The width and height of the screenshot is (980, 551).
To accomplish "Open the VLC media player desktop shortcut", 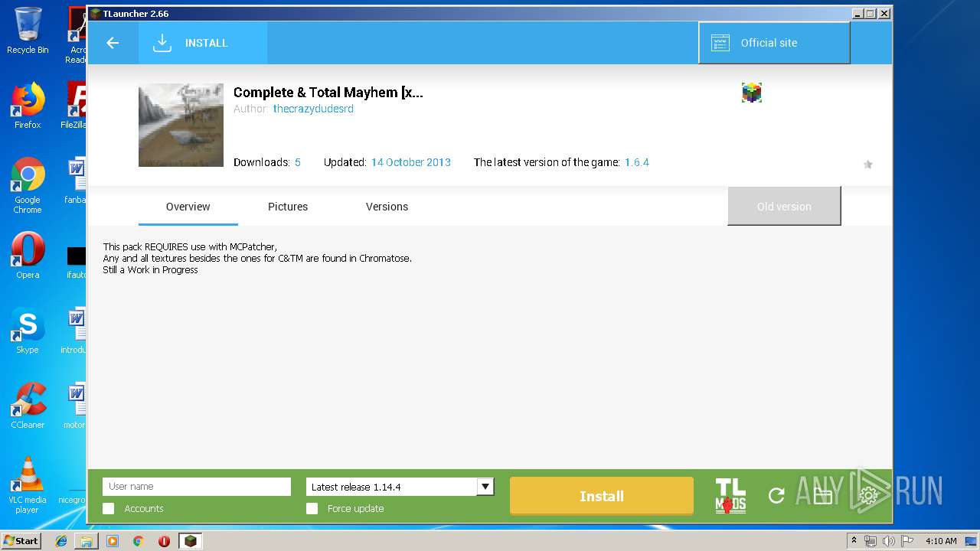I will click(28, 485).
